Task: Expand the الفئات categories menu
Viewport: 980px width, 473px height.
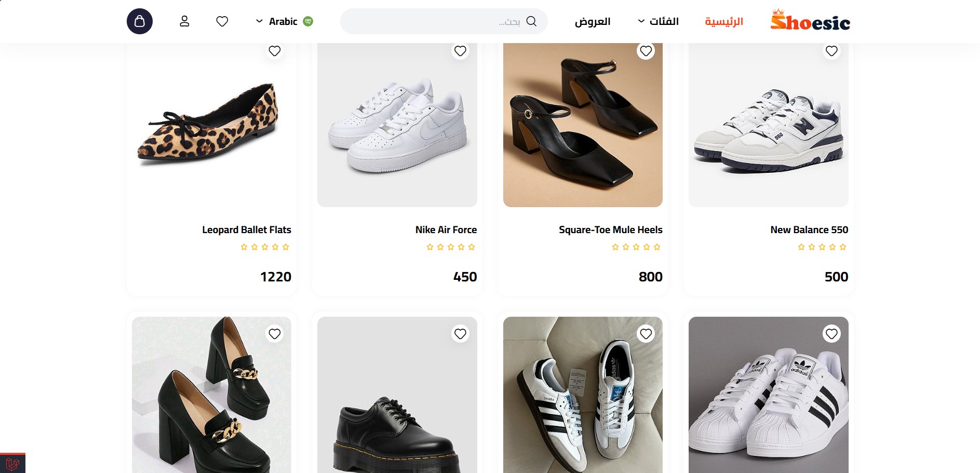Action: pos(658,21)
